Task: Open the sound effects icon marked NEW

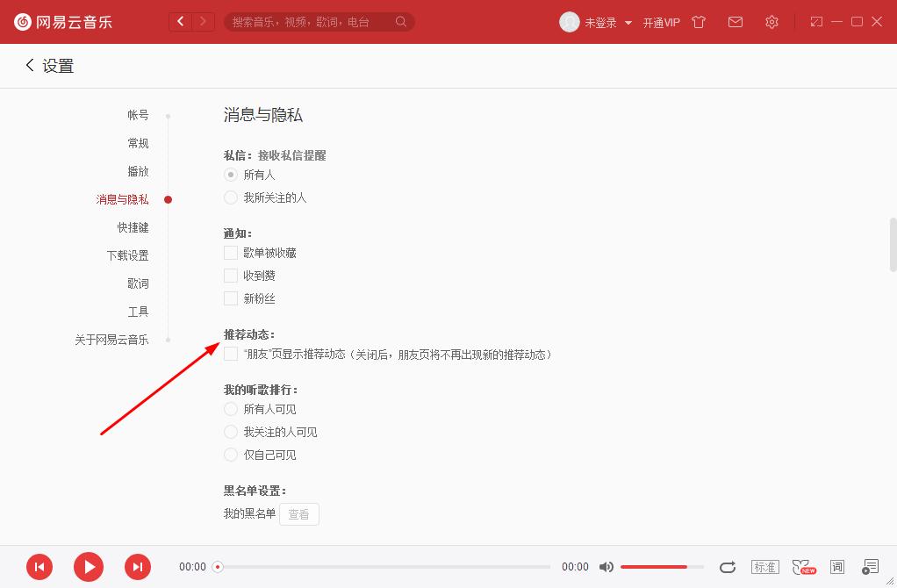Action: [x=801, y=567]
